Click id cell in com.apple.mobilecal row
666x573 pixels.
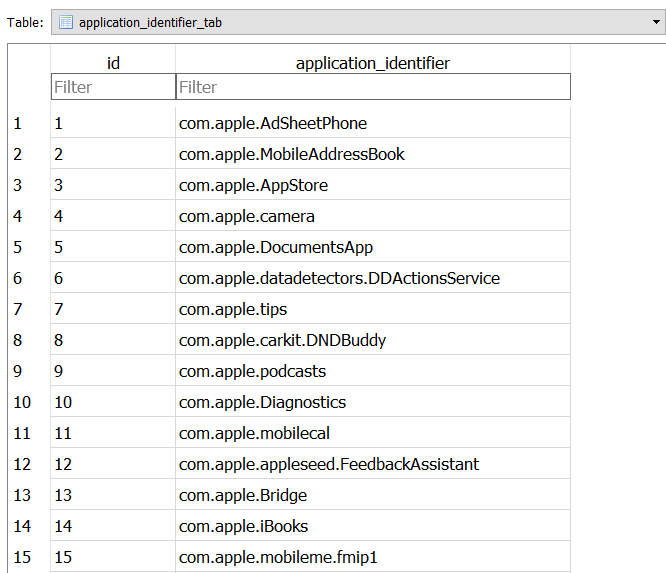pos(113,433)
